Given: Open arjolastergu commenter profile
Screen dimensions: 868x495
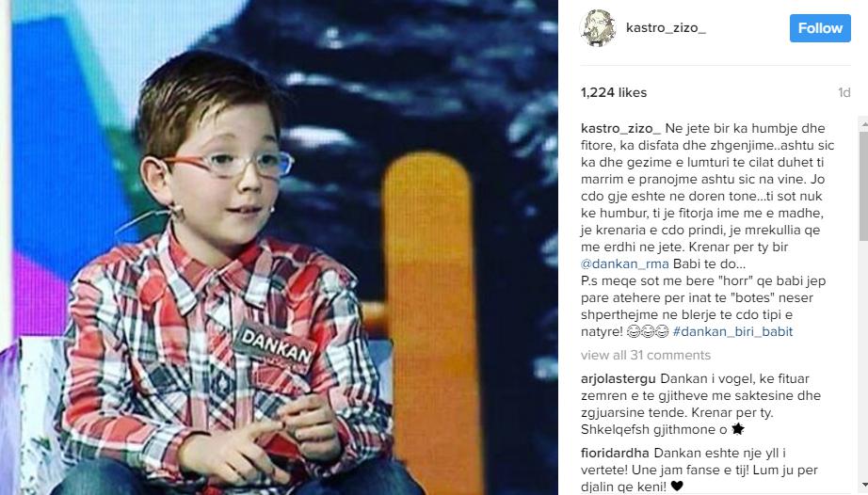Looking at the screenshot, I should click(619, 379).
